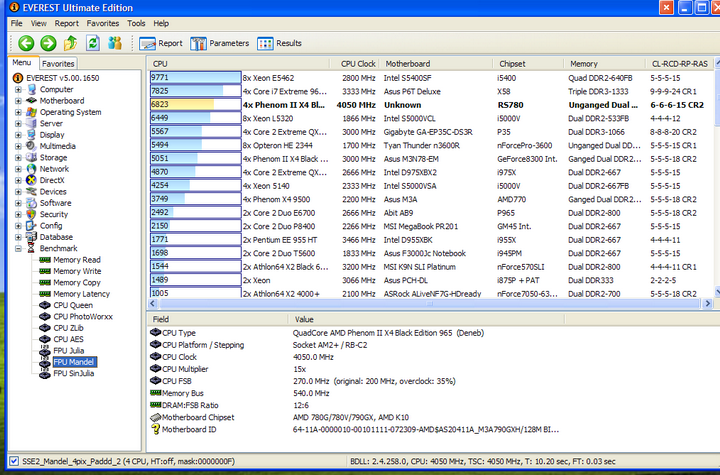Expand the Computer tree node
Image resolution: width=720 pixels, height=475 pixels.
[18, 89]
